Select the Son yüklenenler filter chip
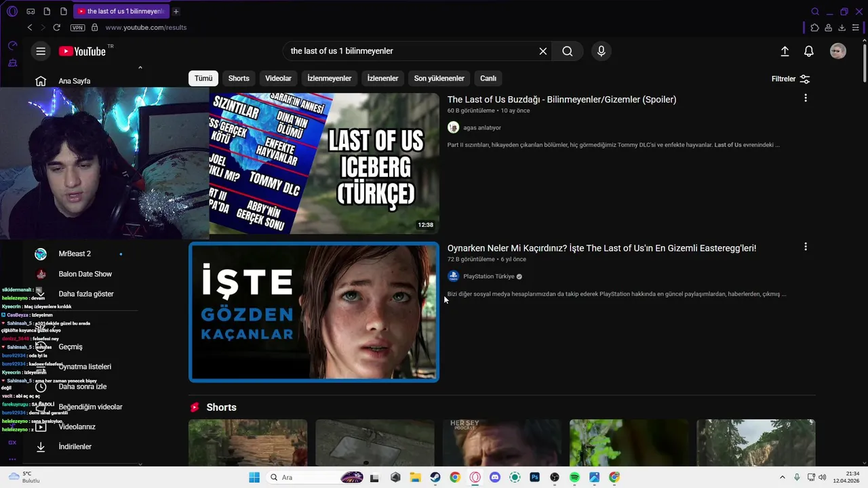The height and width of the screenshot is (488, 868). click(x=439, y=79)
